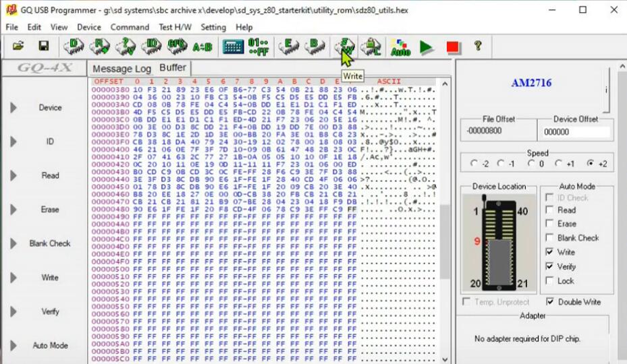627x364 pixels.
Task: Click the sidebar Write button
Action: [49, 277]
